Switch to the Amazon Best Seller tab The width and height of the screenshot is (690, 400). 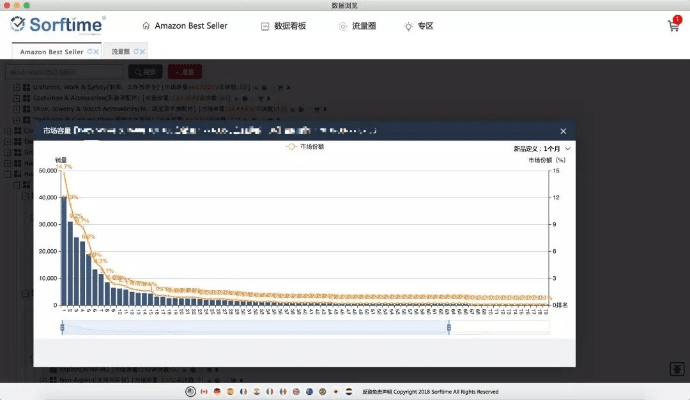coord(52,51)
